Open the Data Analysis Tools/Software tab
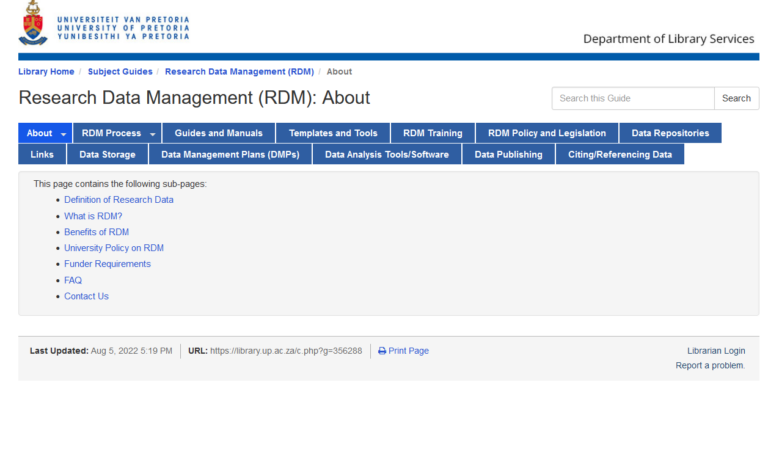This screenshot has height=471, width=768. click(386, 154)
